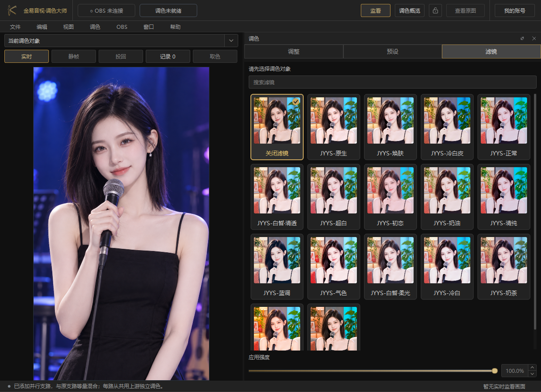Close the 调色 panel

tap(534, 38)
